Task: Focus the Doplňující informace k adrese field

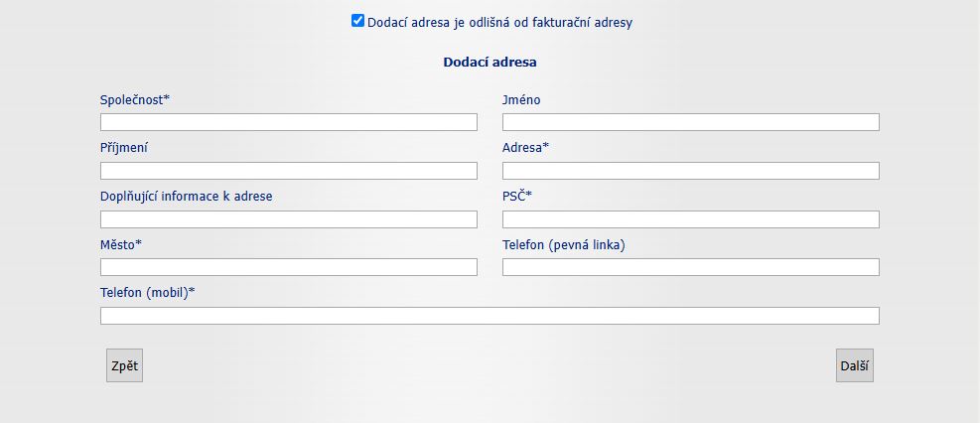Action: tap(288, 219)
